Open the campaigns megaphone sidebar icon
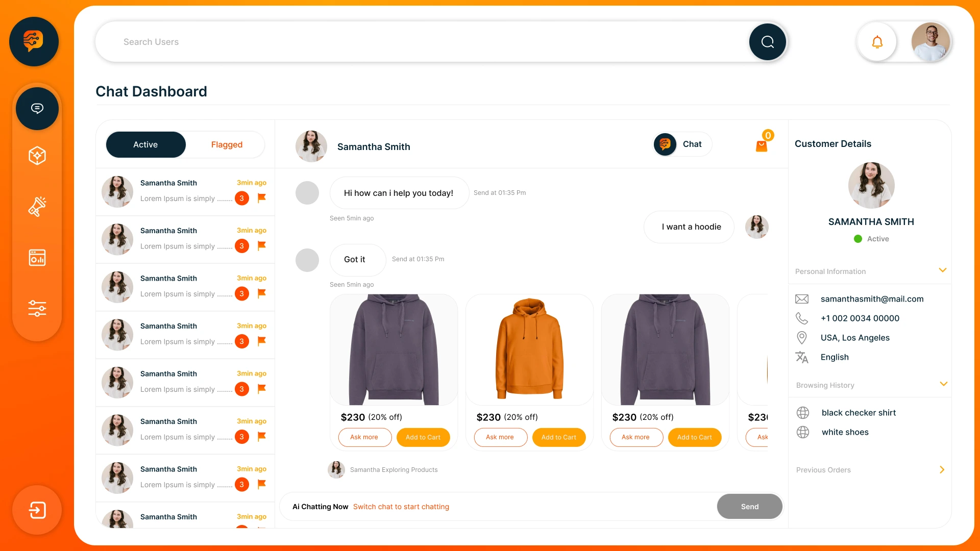The image size is (980, 551). pyautogui.click(x=37, y=206)
